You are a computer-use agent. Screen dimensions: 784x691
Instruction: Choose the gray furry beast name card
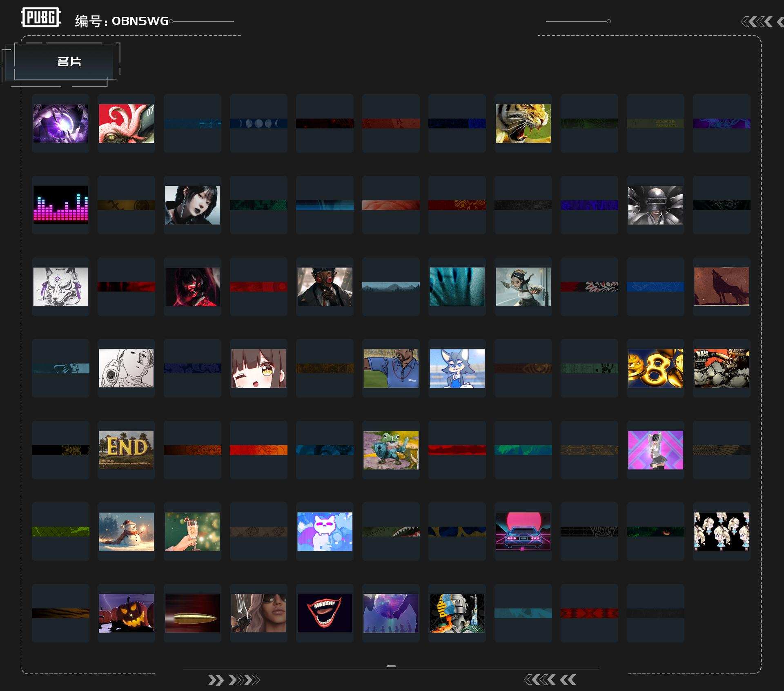point(722,368)
